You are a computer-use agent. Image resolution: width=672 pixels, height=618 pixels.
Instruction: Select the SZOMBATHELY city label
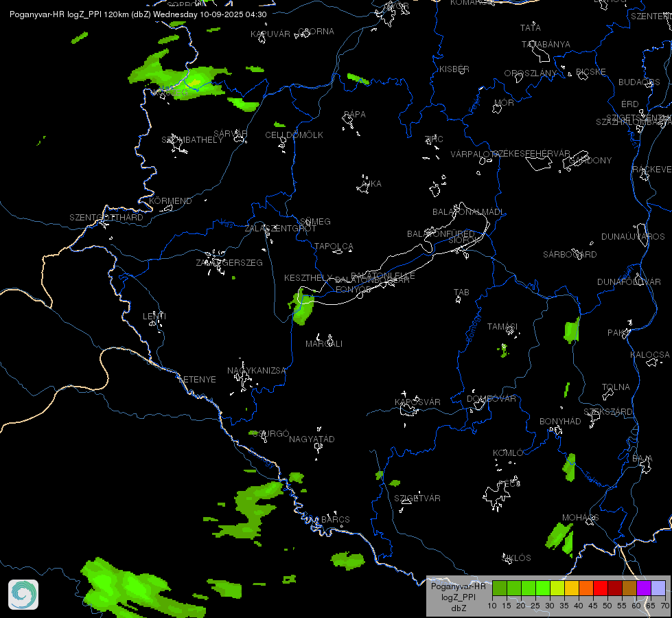coord(192,140)
